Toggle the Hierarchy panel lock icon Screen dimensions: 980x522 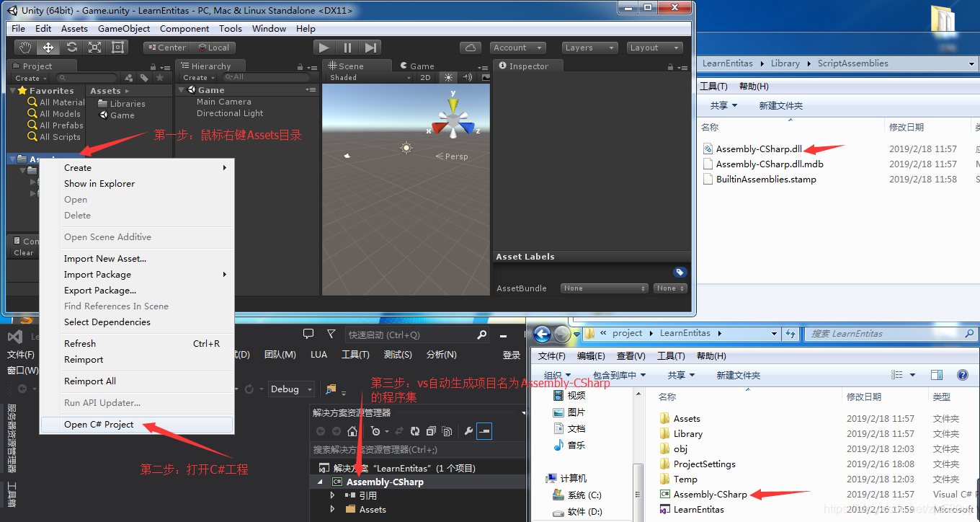301,66
